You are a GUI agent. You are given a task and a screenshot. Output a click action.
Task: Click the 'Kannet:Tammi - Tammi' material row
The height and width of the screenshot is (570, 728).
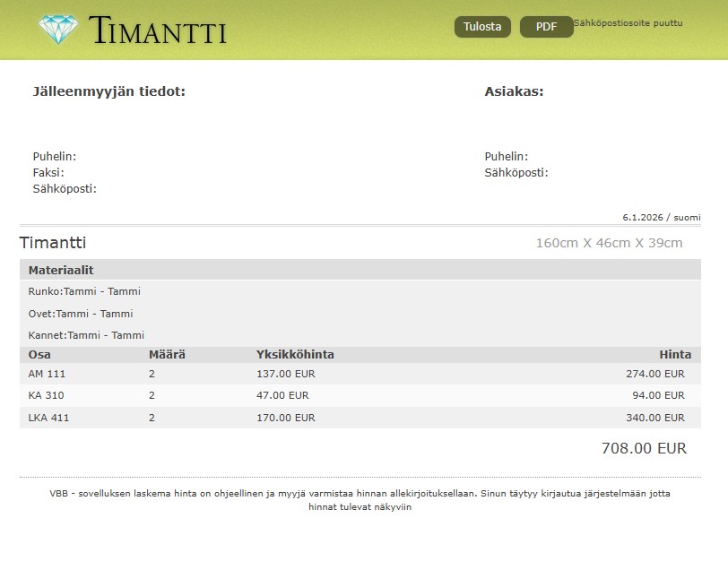tap(86, 335)
